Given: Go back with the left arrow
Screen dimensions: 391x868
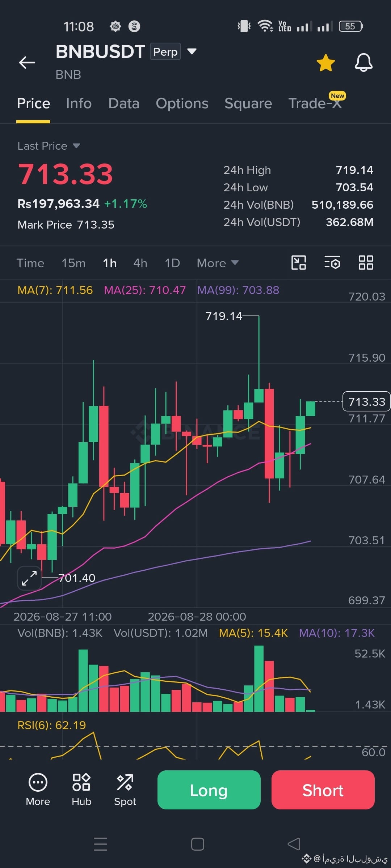Looking at the screenshot, I should pos(27,62).
